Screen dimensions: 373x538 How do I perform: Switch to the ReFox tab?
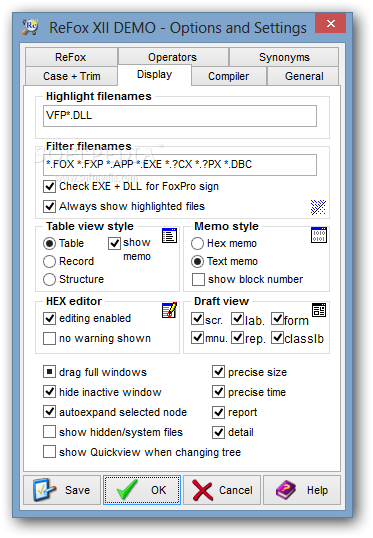tap(71, 57)
